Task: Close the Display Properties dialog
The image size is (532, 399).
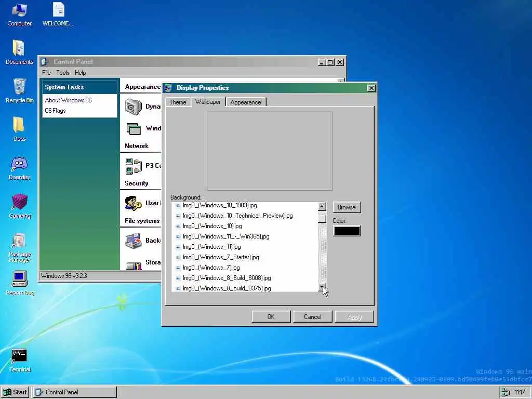Action: point(371,88)
